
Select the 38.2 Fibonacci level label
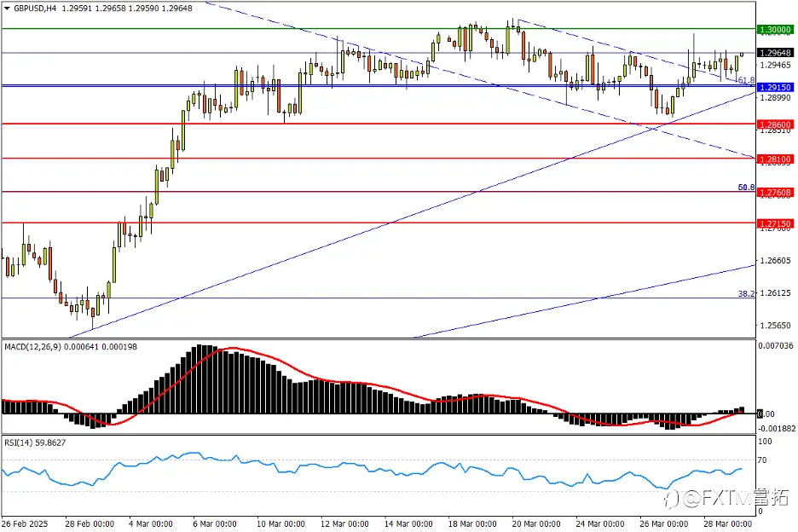pos(746,294)
